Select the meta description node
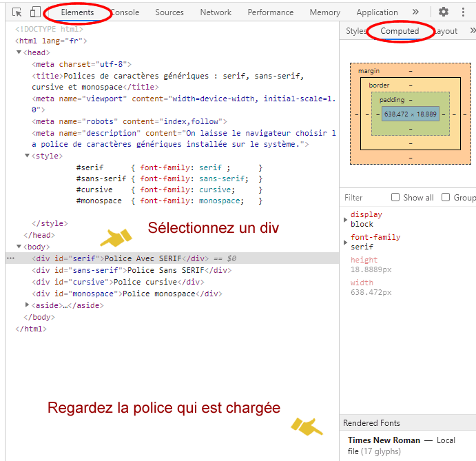The width and height of the screenshot is (476, 461). (184, 139)
